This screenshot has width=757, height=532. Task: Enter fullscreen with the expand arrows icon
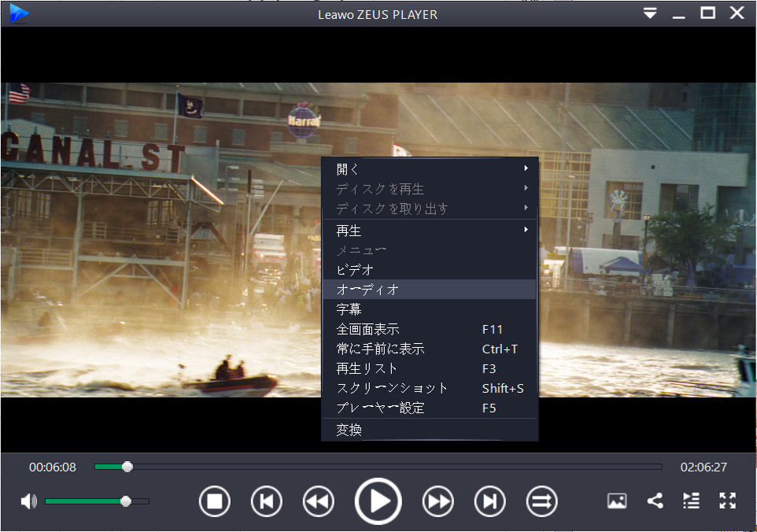click(x=728, y=501)
